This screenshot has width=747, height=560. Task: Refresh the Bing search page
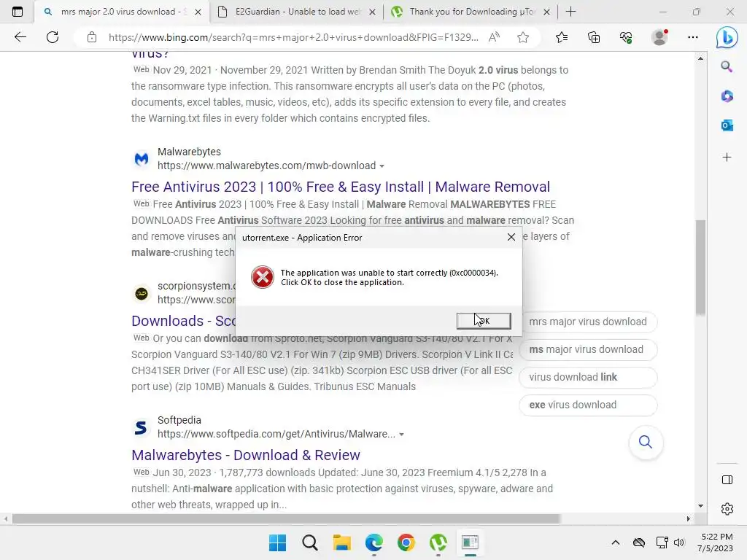point(53,37)
